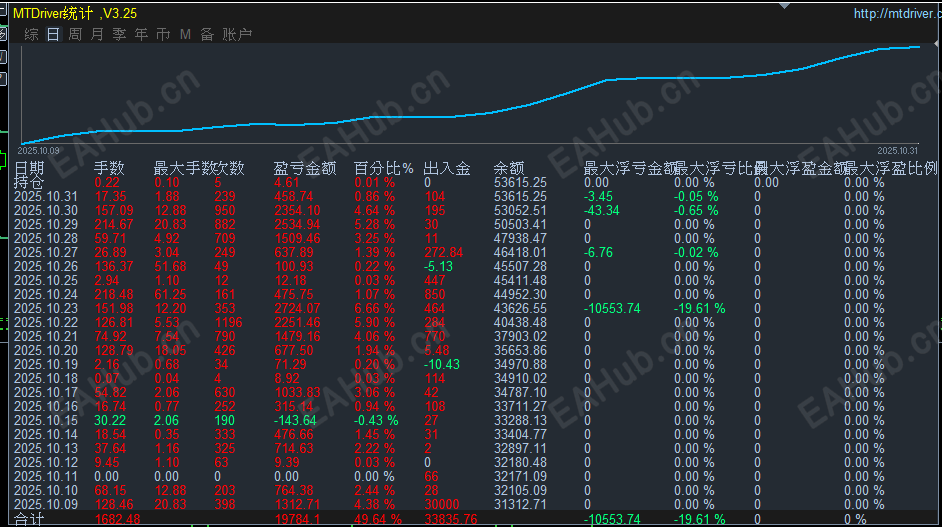Select the 2025.10.18 date row

pos(46,379)
